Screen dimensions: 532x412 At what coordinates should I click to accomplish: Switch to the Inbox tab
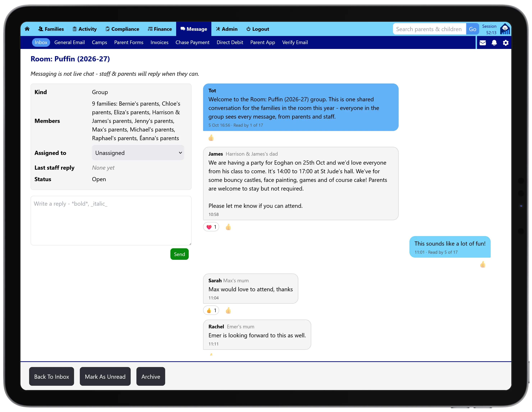(41, 42)
